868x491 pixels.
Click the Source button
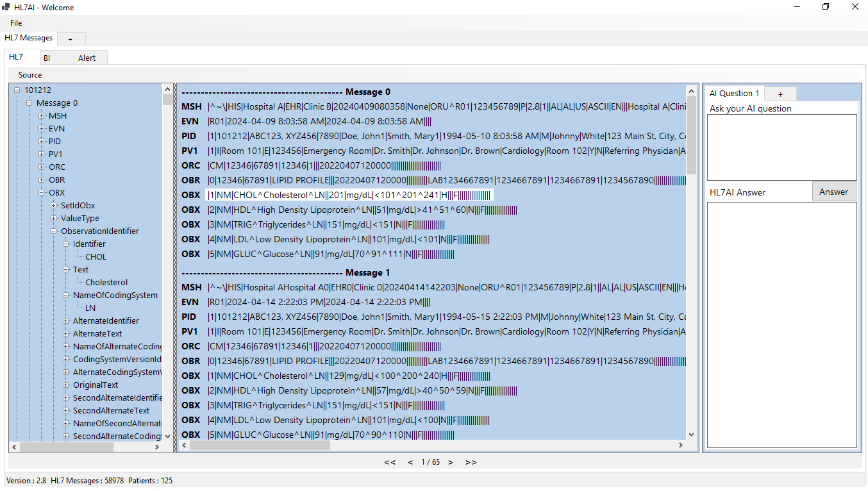coord(30,75)
